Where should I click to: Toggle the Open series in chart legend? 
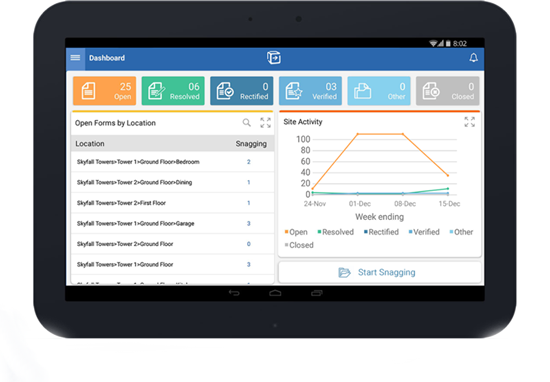pos(296,232)
